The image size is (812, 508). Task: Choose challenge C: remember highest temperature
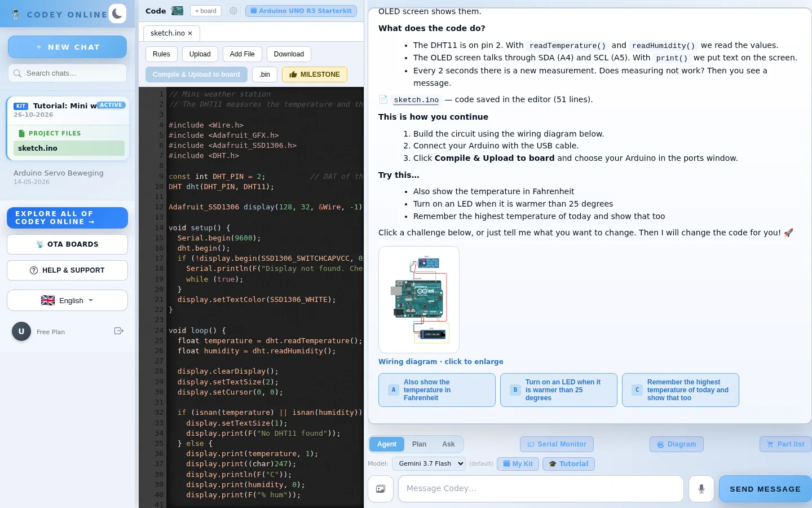coord(681,390)
